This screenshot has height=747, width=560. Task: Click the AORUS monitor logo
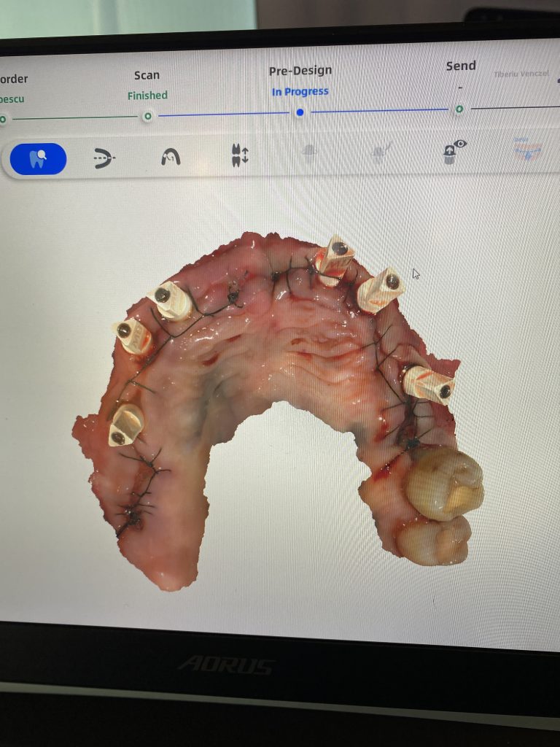(227, 664)
